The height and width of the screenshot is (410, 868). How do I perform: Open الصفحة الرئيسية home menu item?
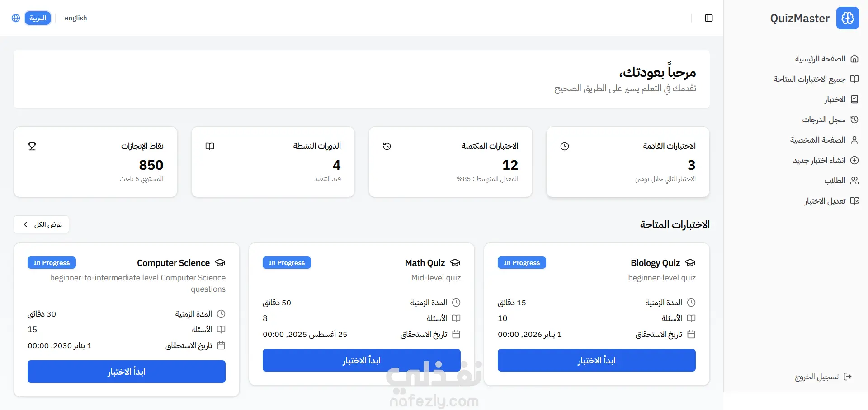click(x=820, y=59)
